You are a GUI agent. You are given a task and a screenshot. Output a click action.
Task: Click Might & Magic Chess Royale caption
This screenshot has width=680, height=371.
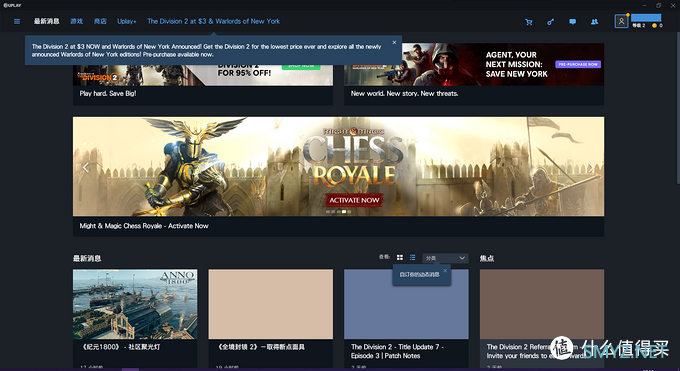tap(144, 226)
